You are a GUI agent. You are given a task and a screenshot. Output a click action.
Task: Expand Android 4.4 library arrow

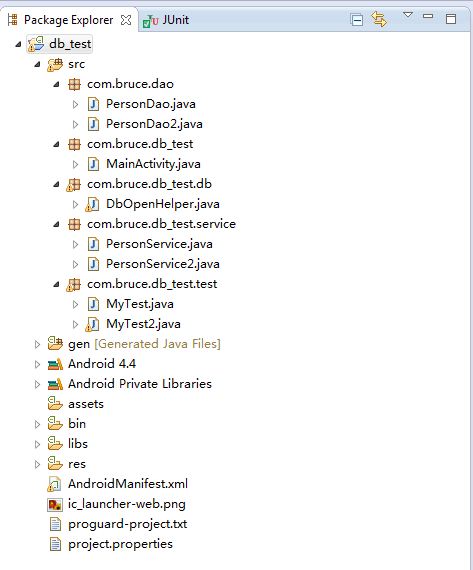pos(37,364)
